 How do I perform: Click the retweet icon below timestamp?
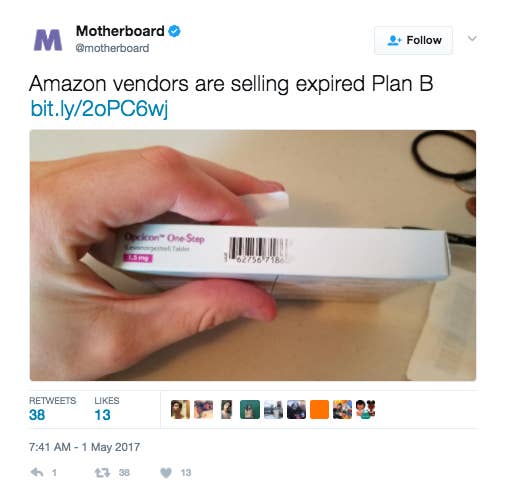[x=102, y=472]
